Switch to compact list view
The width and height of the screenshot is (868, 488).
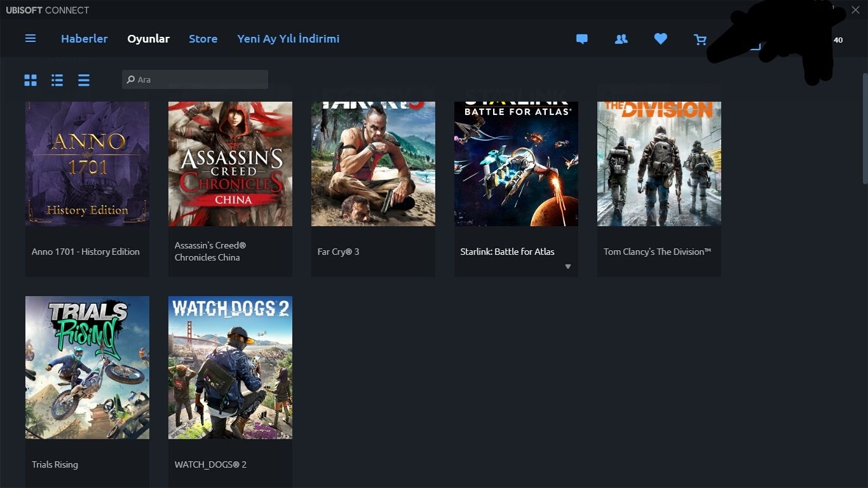(84, 80)
